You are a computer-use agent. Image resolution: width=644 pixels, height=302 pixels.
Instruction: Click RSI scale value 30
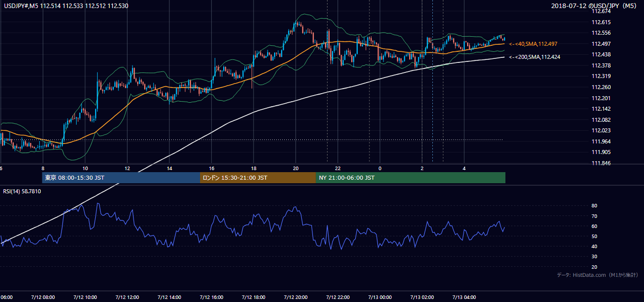(595, 256)
